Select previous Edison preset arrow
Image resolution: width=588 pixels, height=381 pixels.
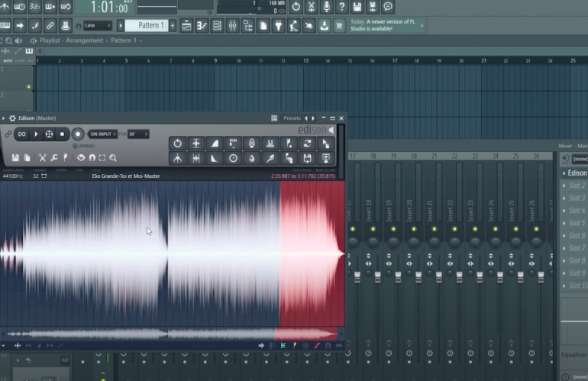pos(306,118)
